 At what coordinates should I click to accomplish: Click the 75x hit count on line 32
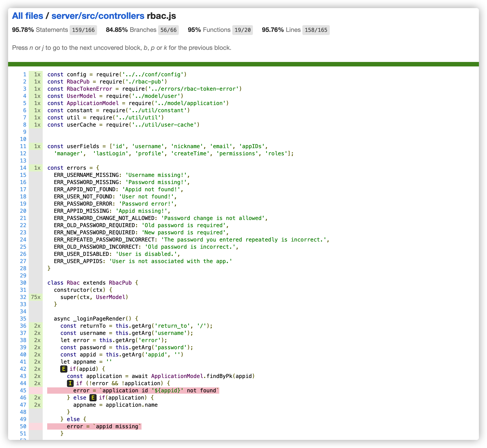coord(36,297)
